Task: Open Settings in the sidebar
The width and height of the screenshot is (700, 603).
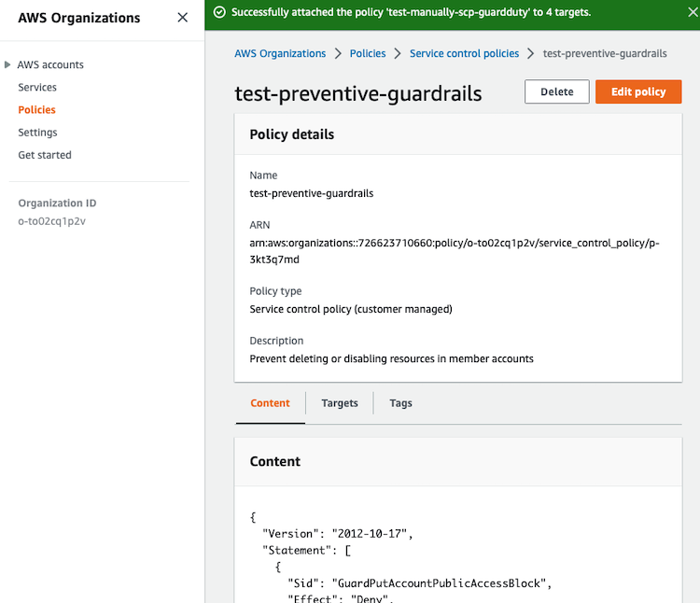Action: tap(37, 133)
